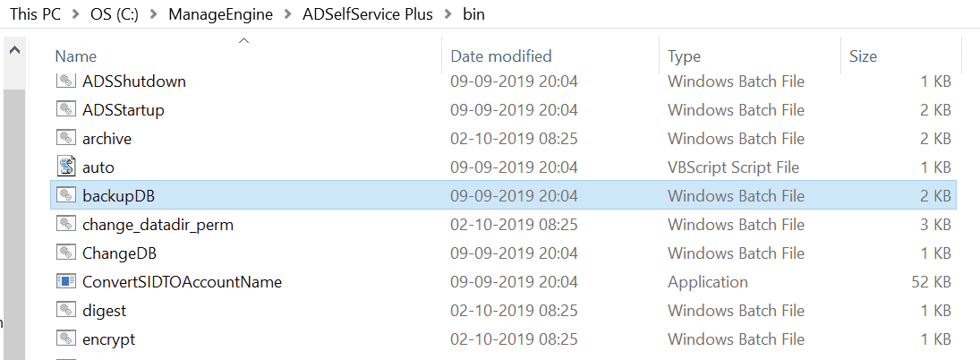The image size is (980, 360).
Task: Expand the arrow after ADSelfService Plus
Action: click(x=445, y=15)
